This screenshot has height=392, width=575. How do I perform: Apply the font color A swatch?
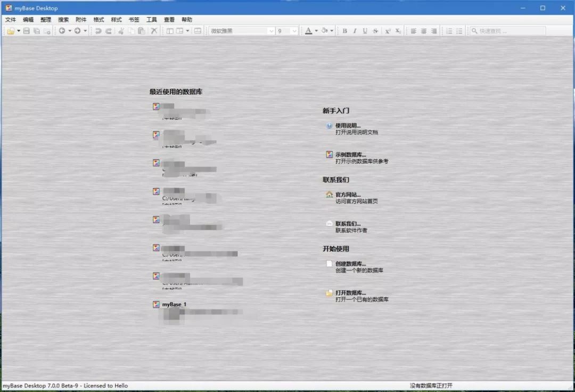[308, 31]
